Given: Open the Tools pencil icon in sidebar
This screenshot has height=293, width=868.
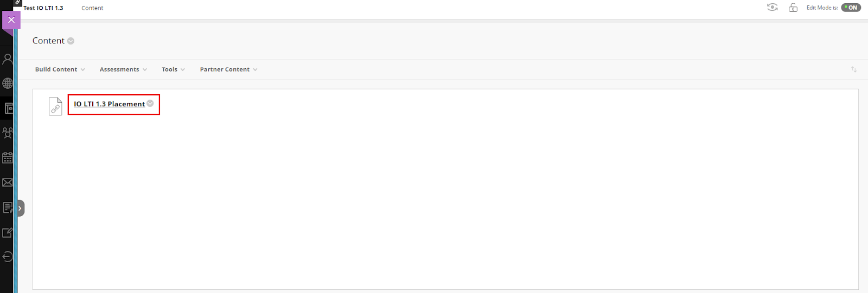Looking at the screenshot, I should pyautogui.click(x=7, y=232).
